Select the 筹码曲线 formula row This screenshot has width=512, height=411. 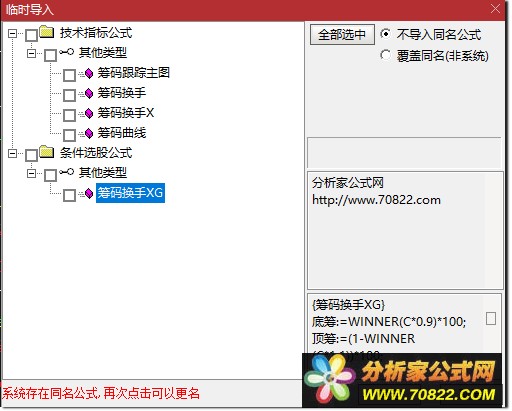[121, 133]
